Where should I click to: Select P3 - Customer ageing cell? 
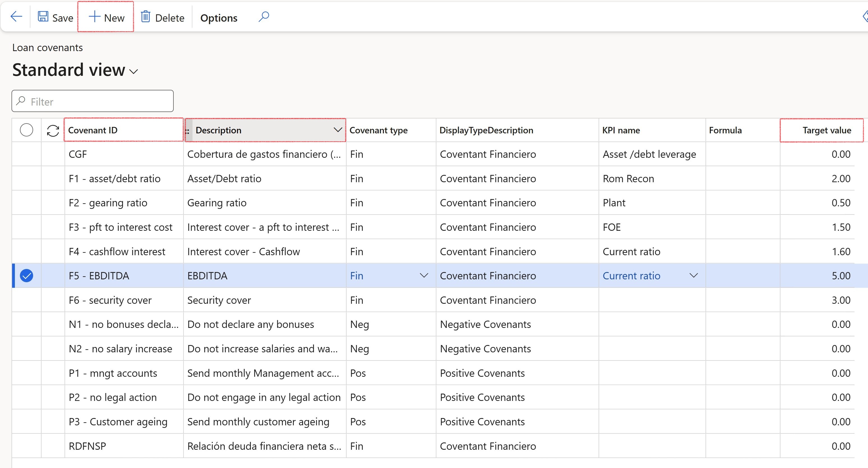click(124, 422)
